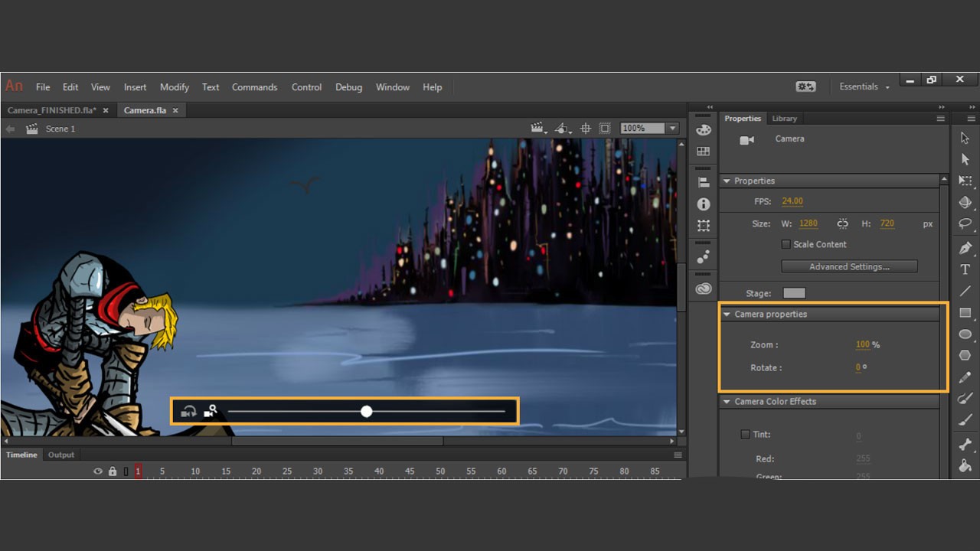Collapse the Camera Color Effects section
The image size is (980, 551).
click(x=727, y=402)
